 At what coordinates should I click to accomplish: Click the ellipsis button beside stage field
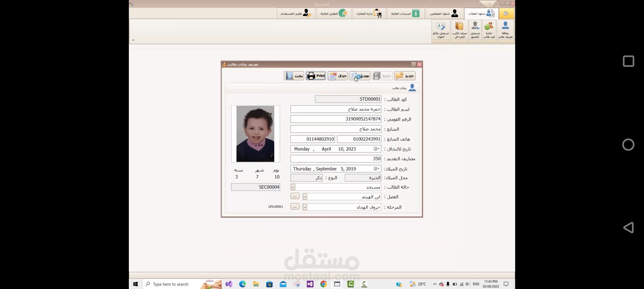pos(295,207)
